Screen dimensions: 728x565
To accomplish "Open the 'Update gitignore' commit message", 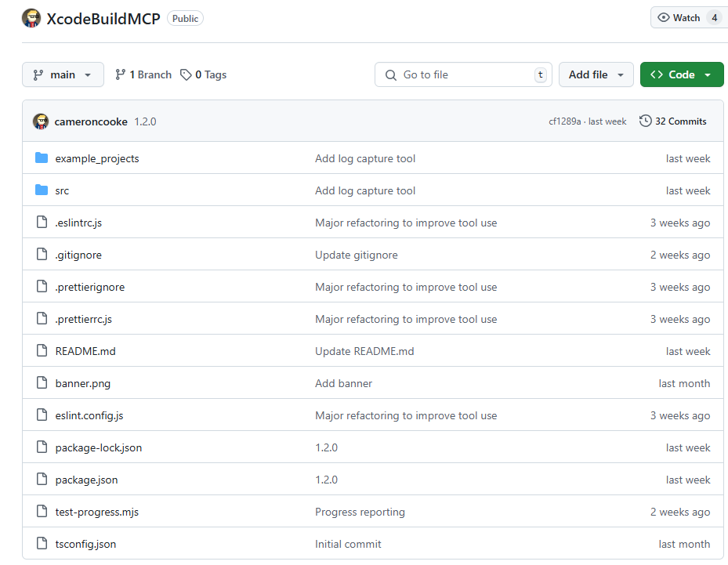I will coord(357,255).
